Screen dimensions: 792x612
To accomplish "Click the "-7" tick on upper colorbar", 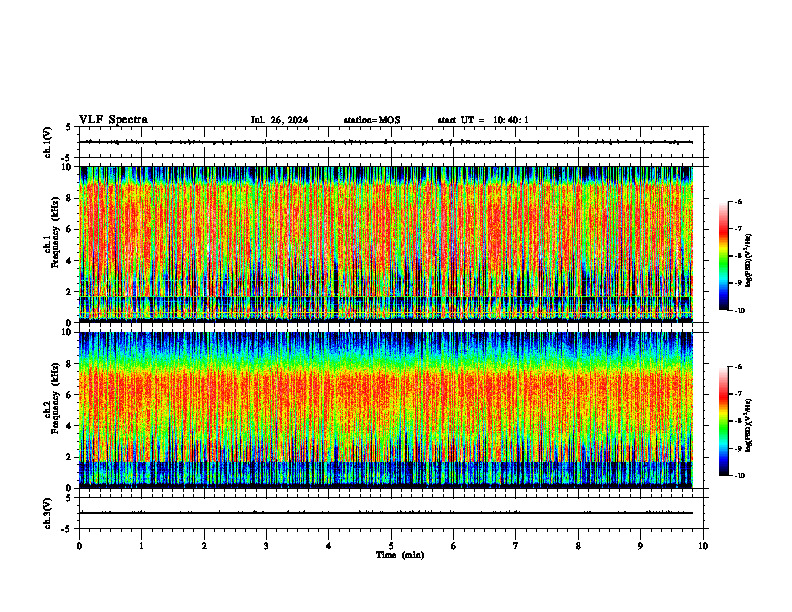I will pyautogui.click(x=738, y=229).
